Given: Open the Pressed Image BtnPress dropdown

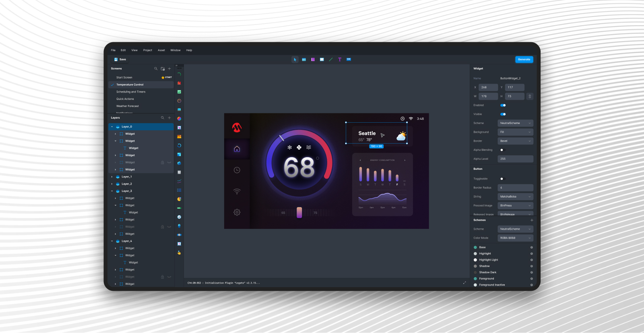Looking at the screenshot, I should click(515, 206).
